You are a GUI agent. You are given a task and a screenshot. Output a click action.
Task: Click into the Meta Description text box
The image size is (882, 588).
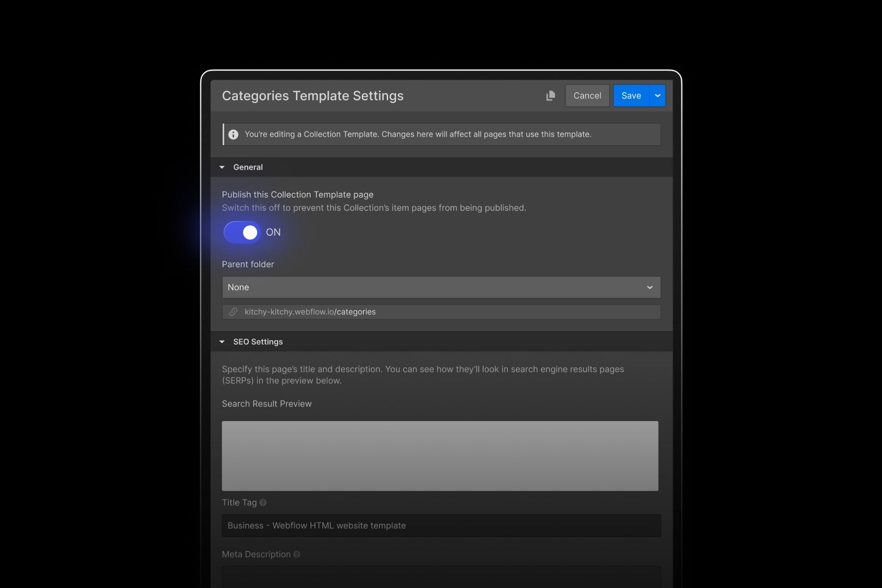coord(441,577)
